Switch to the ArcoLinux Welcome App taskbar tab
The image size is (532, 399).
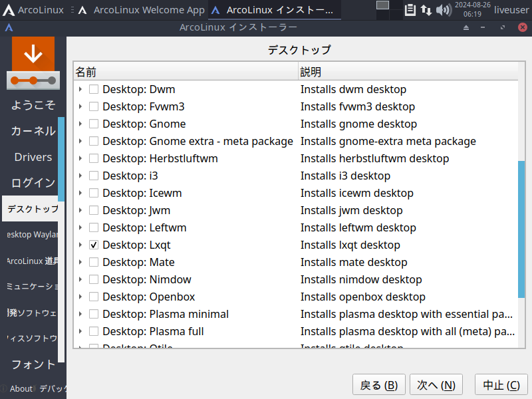[142, 10]
